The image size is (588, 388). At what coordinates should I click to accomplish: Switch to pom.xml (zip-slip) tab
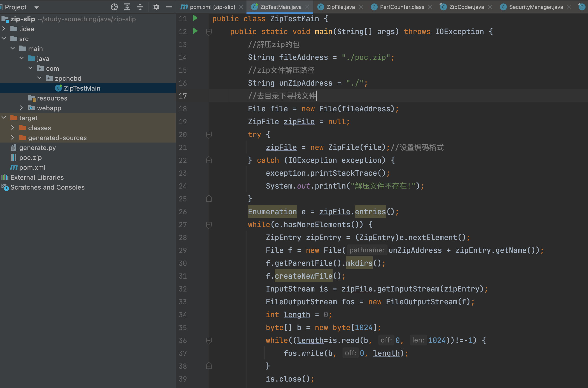212,7
